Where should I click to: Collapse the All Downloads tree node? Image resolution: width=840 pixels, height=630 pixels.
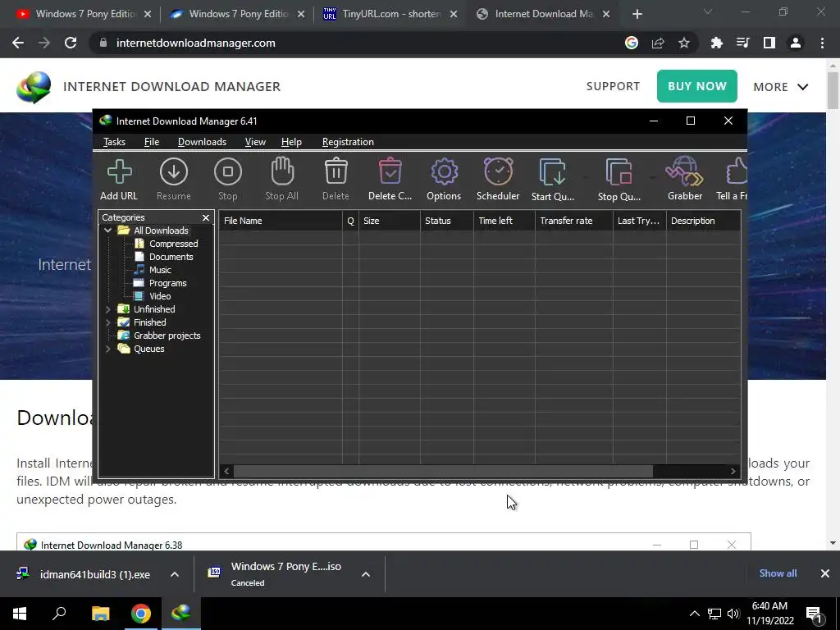[x=107, y=231]
